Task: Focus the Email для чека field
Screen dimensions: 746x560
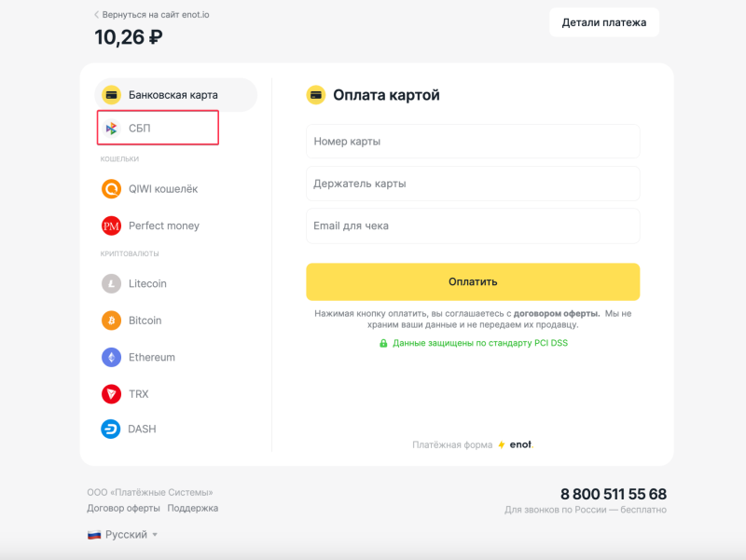Action: [473, 225]
